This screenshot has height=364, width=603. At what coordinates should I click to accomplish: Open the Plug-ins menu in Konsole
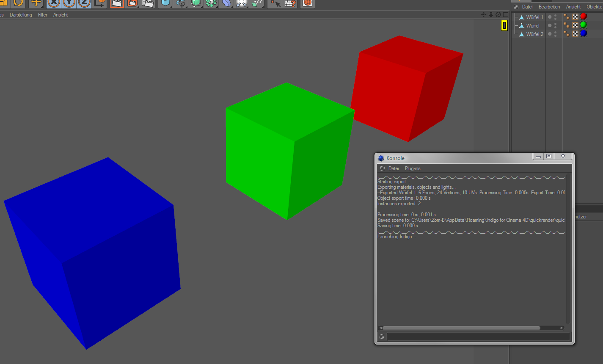[413, 168]
